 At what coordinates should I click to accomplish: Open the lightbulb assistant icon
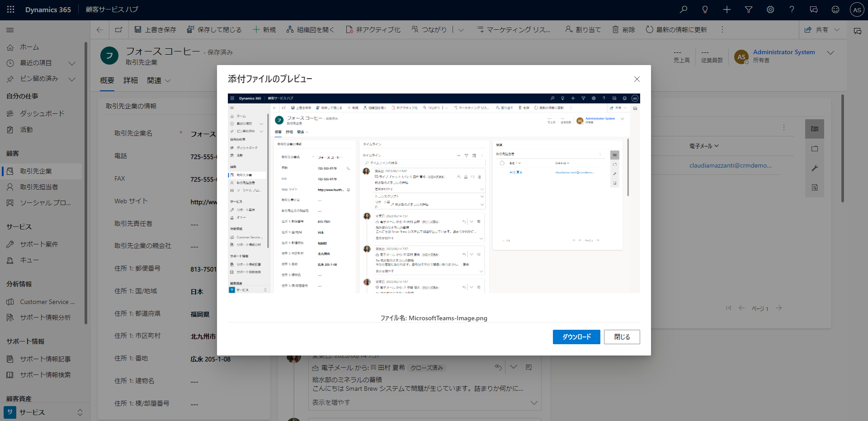[705, 9]
